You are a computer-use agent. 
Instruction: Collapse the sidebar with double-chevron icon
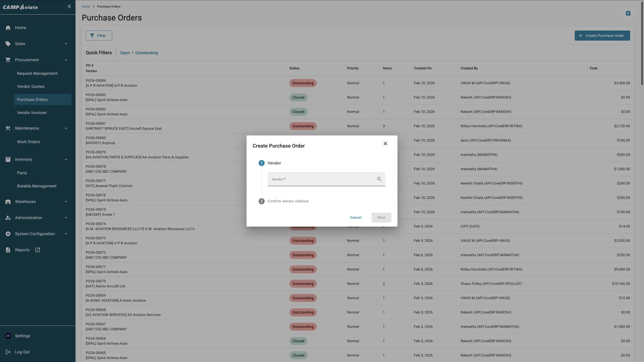click(x=69, y=7)
